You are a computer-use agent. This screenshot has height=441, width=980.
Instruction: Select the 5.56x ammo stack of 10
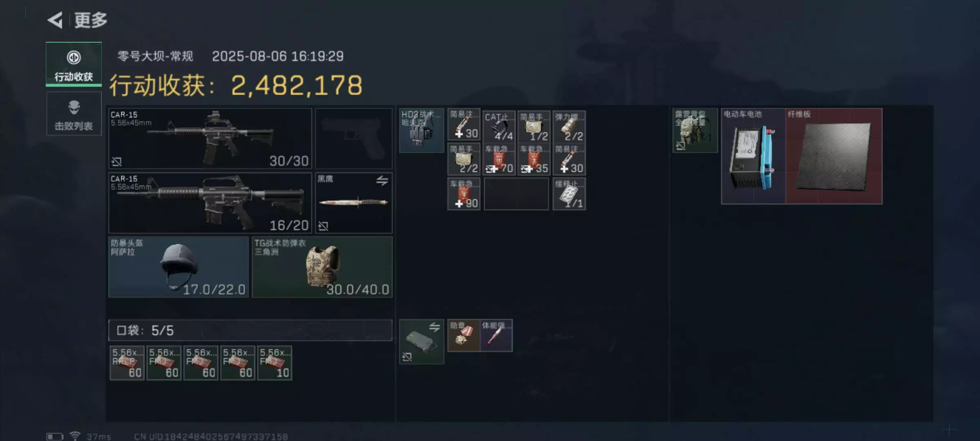[275, 363]
